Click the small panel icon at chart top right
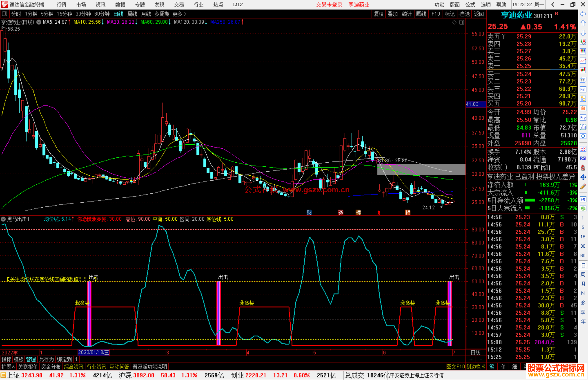Screen dimensions: 588x380 462,22
